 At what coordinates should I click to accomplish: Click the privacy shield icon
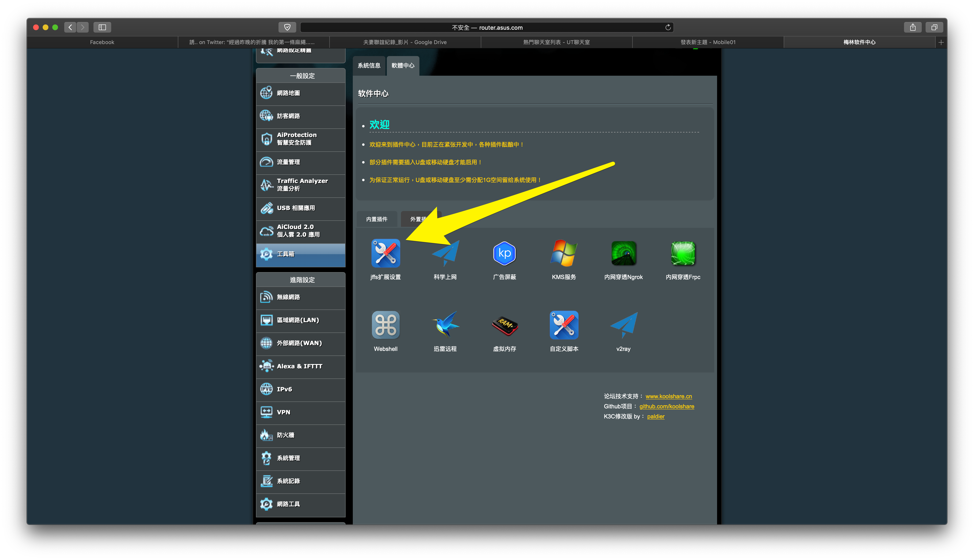tap(287, 27)
